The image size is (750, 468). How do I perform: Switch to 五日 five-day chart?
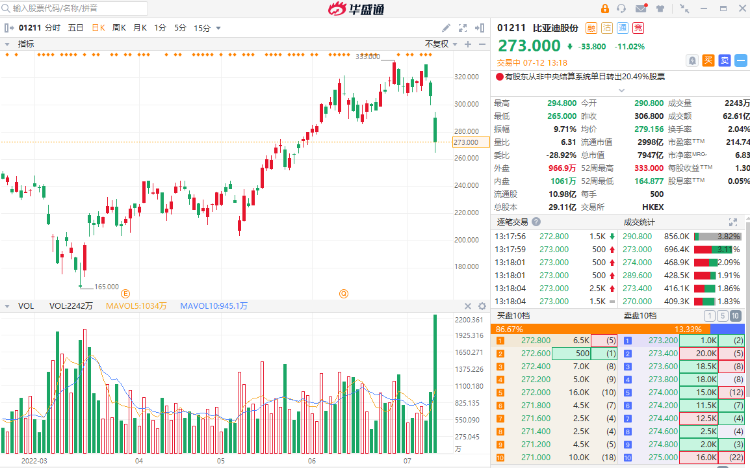pos(76,28)
